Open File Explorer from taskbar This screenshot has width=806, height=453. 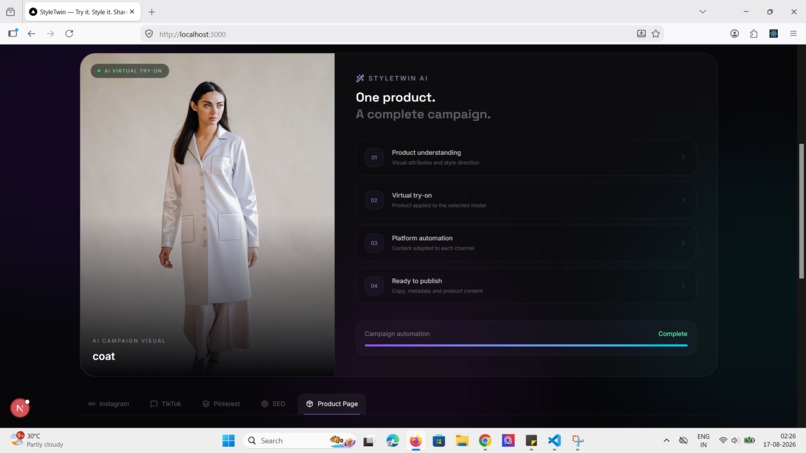pyautogui.click(x=462, y=441)
